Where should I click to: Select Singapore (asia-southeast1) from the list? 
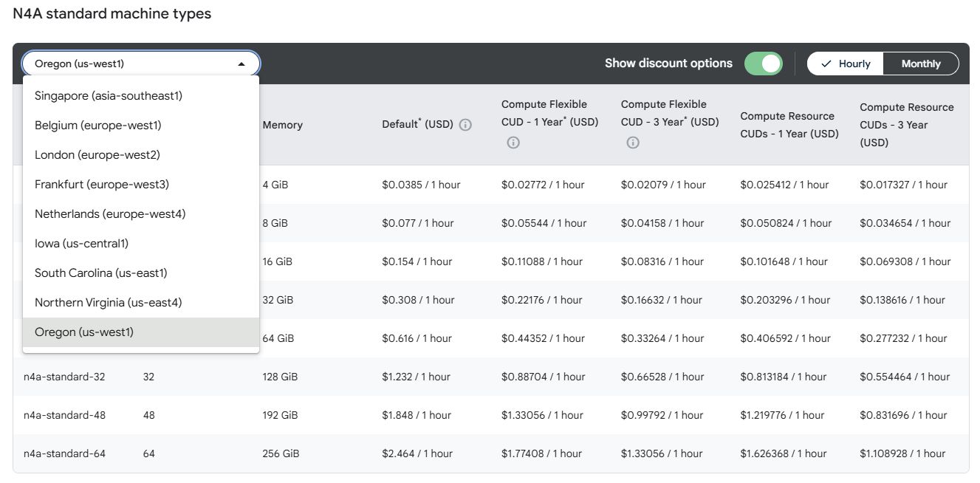pos(109,96)
